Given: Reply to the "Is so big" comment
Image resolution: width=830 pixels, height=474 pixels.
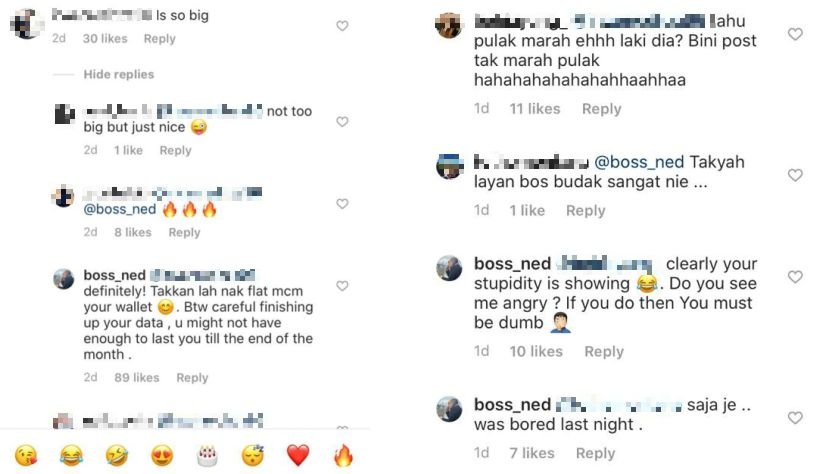Looking at the screenshot, I should (159, 39).
